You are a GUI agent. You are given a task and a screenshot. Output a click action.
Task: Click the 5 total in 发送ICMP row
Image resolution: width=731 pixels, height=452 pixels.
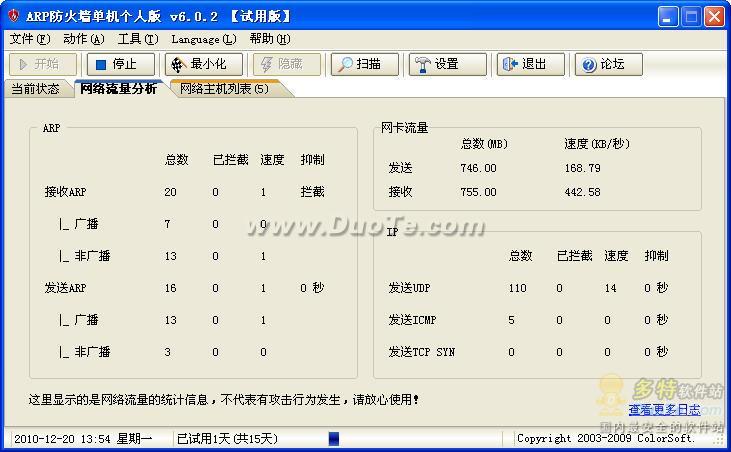(x=511, y=320)
